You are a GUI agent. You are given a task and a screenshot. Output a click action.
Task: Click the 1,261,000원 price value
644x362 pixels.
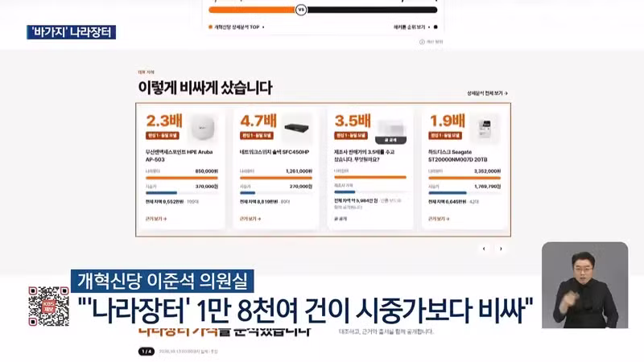[299, 171]
